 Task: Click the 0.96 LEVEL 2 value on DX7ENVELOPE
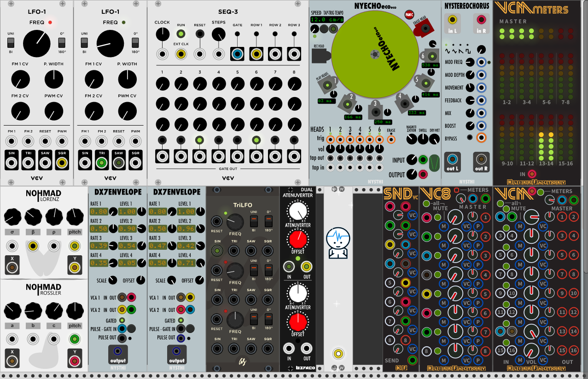(x=186, y=229)
